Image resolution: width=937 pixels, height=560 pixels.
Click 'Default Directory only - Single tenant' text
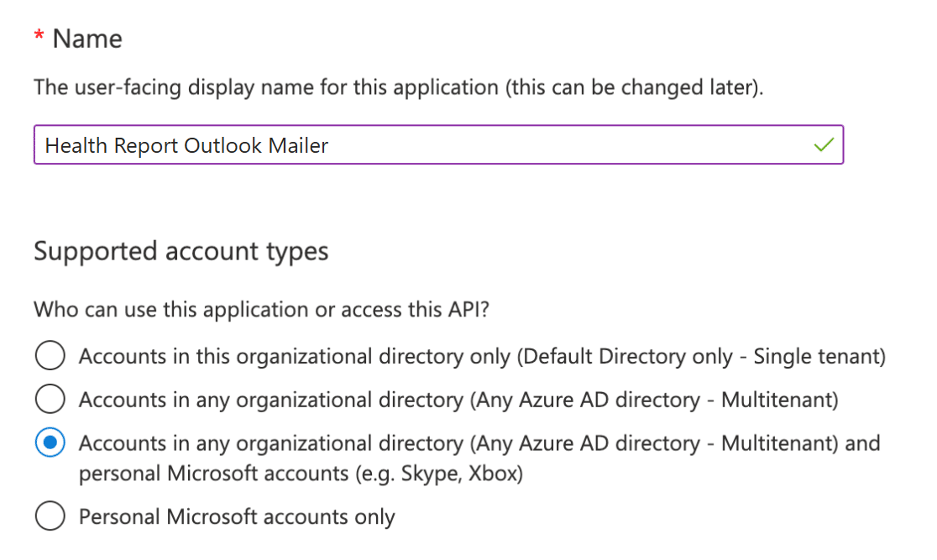[701, 356]
